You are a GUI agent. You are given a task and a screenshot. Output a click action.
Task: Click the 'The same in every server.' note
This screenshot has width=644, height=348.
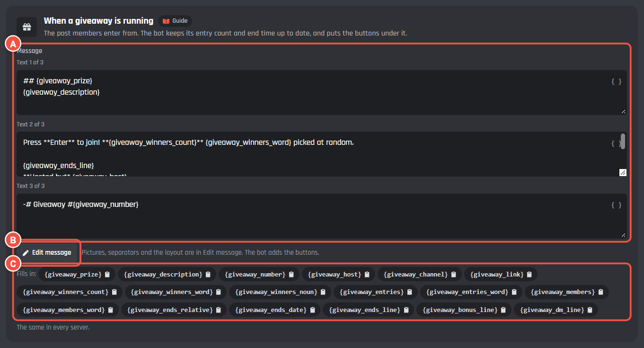coord(53,327)
